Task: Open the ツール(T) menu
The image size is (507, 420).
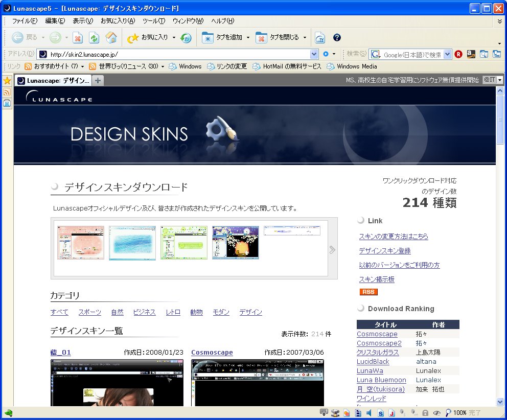Action: (154, 21)
